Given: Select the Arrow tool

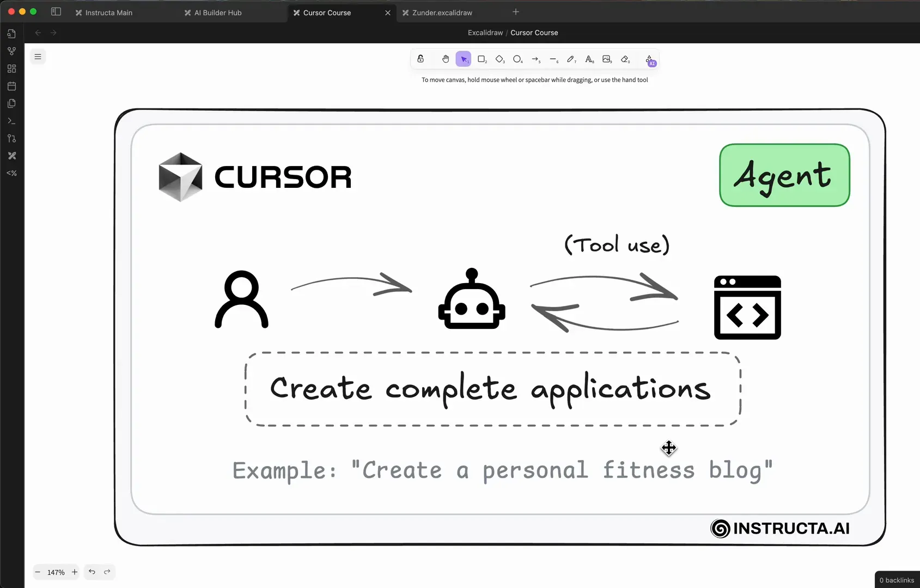Looking at the screenshot, I should pyautogui.click(x=535, y=59).
